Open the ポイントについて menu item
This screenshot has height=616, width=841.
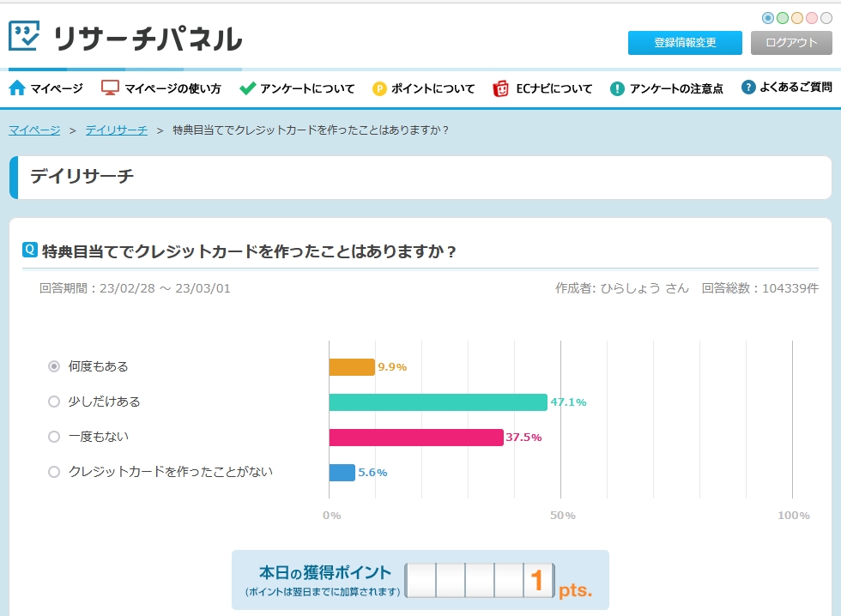point(433,88)
